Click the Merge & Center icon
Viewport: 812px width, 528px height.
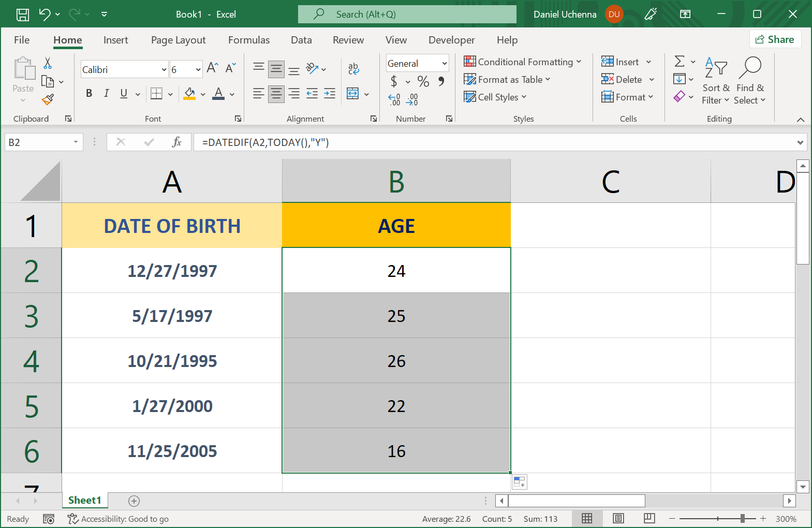pos(353,94)
